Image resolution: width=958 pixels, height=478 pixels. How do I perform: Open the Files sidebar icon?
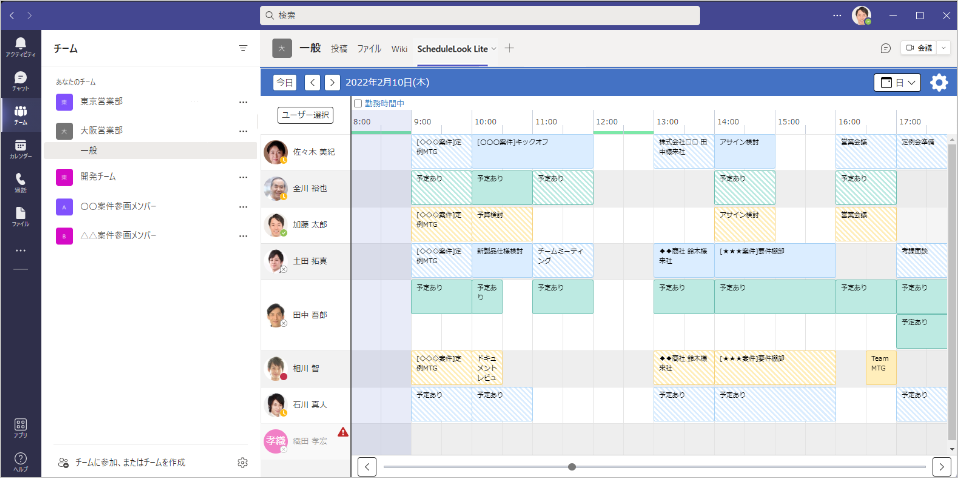coord(20,217)
